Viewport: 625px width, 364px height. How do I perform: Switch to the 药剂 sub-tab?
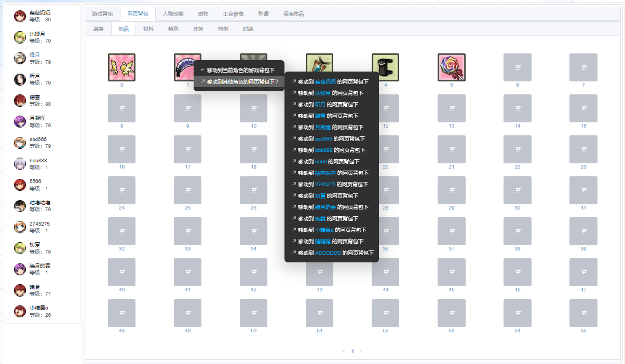[223, 29]
